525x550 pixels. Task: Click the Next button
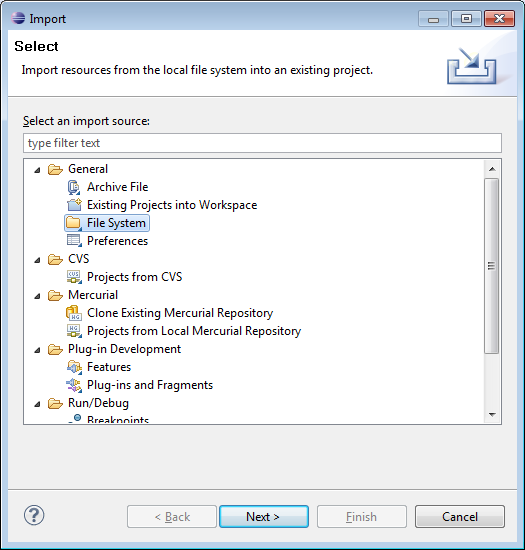click(264, 517)
